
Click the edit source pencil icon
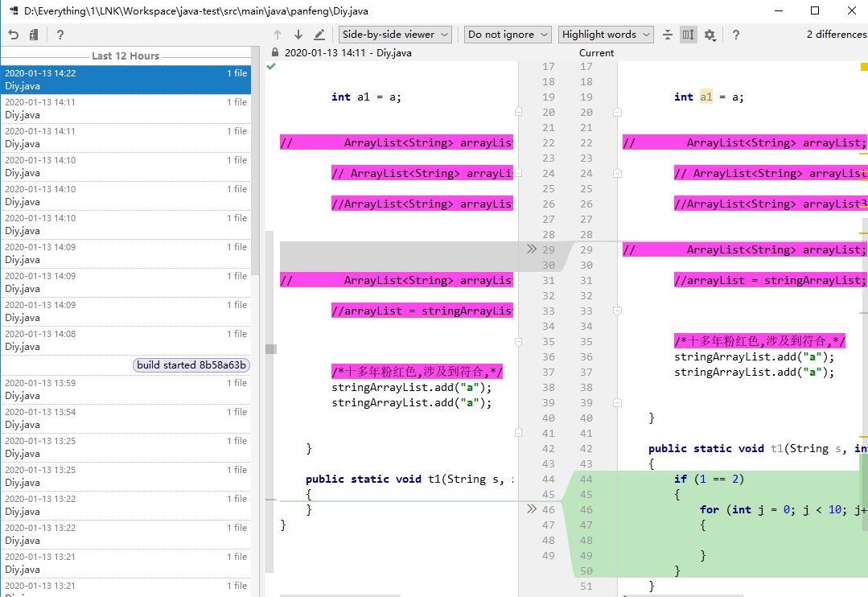point(319,35)
